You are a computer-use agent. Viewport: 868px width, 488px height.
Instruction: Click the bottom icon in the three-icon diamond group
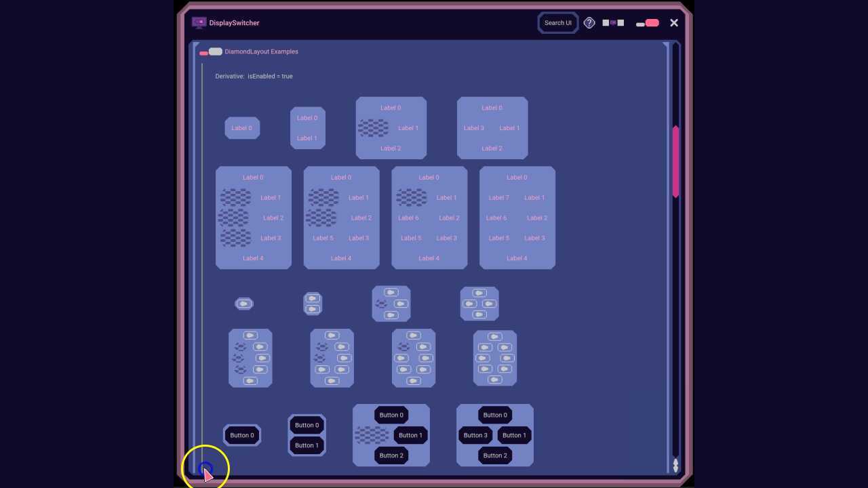pos(391,314)
